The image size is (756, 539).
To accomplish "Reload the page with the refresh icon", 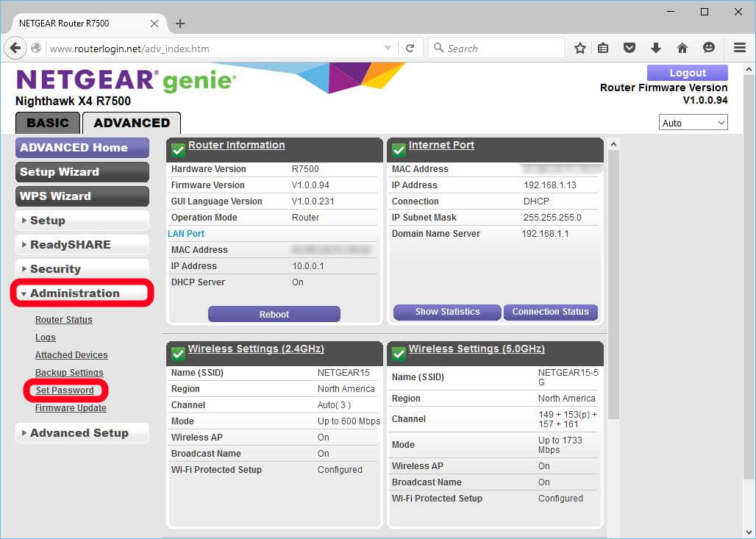I will [410, 48].
